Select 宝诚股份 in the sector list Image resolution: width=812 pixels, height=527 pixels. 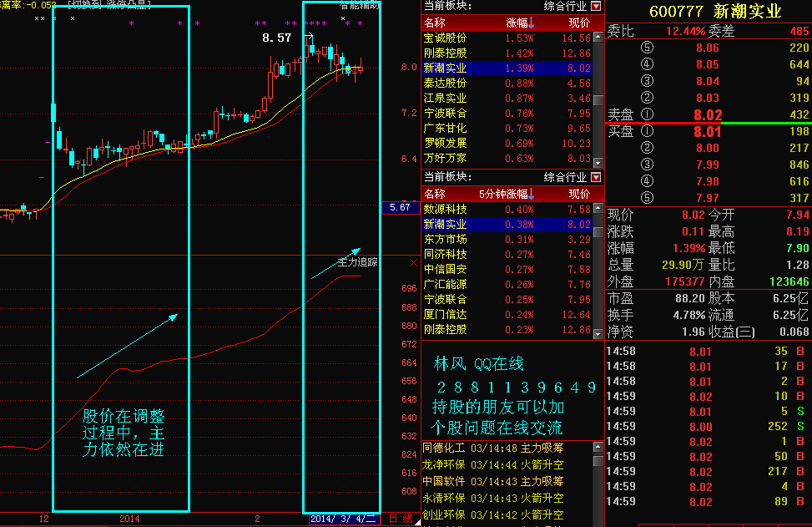point(446,38)
